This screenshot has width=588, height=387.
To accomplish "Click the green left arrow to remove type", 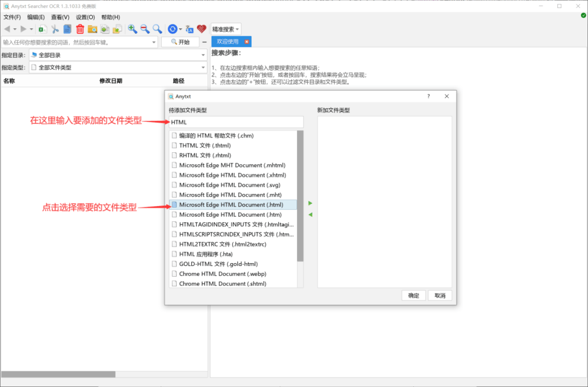I will (310, 214).
